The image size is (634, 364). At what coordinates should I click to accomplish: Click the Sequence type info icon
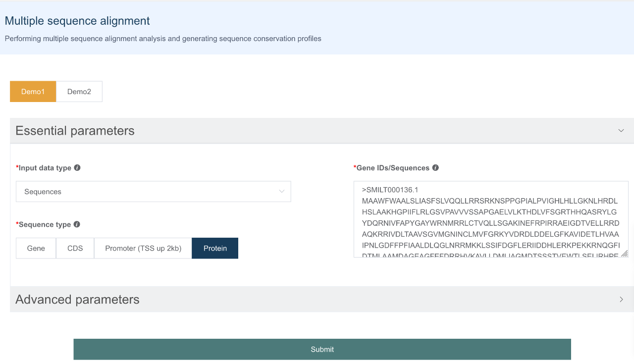tap(77, 224)
